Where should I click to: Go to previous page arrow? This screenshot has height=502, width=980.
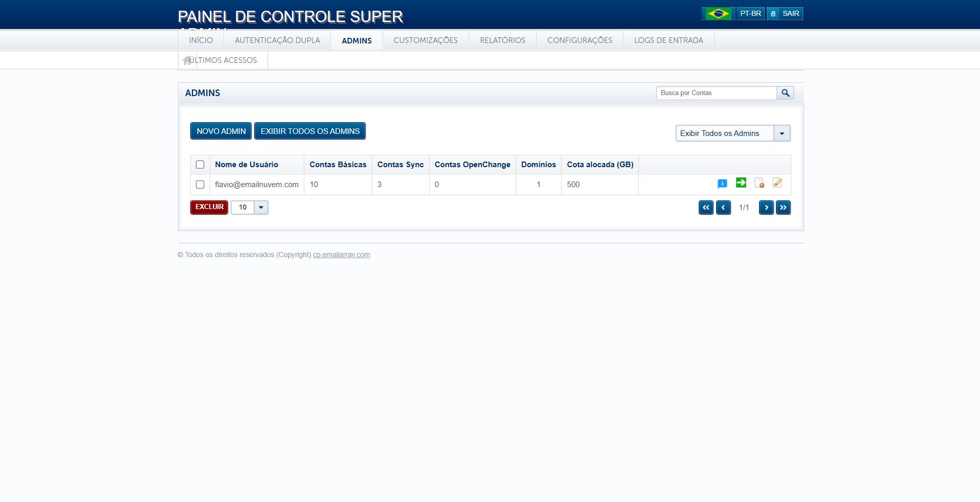723,208
